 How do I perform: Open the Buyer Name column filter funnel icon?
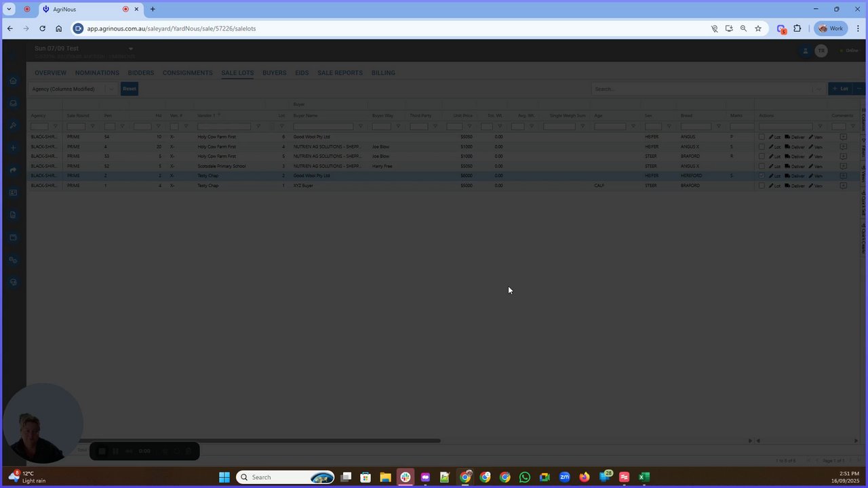(360, 126)
